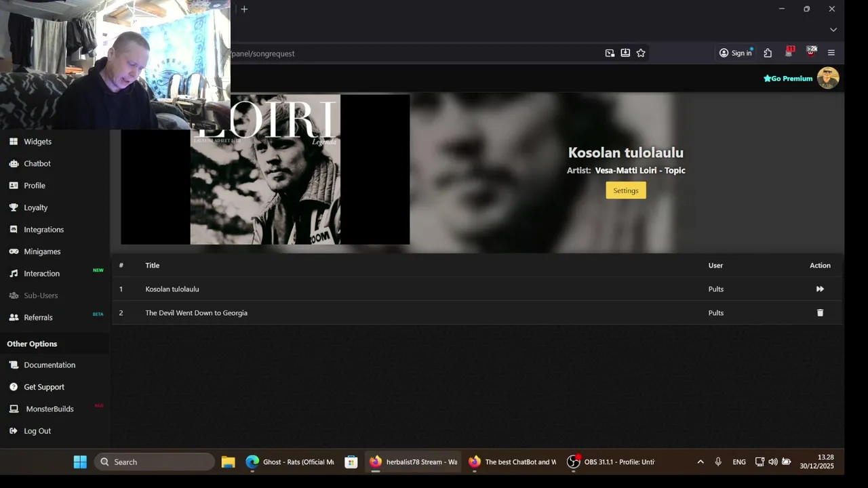Image resolution: width=868 pixels, height=488 pixels.
Task: Open the Widgets menu item
Action: tap(38, 142)
